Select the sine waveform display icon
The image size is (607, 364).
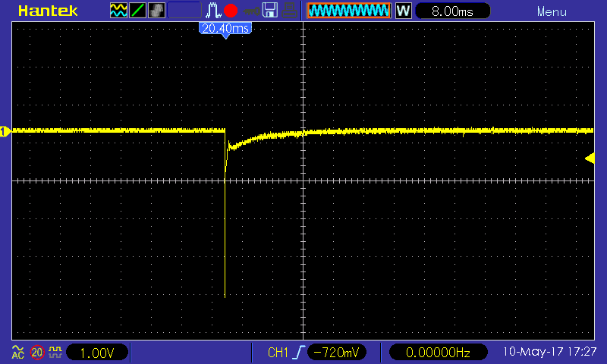pyautogui.click(x=118, y=11)
